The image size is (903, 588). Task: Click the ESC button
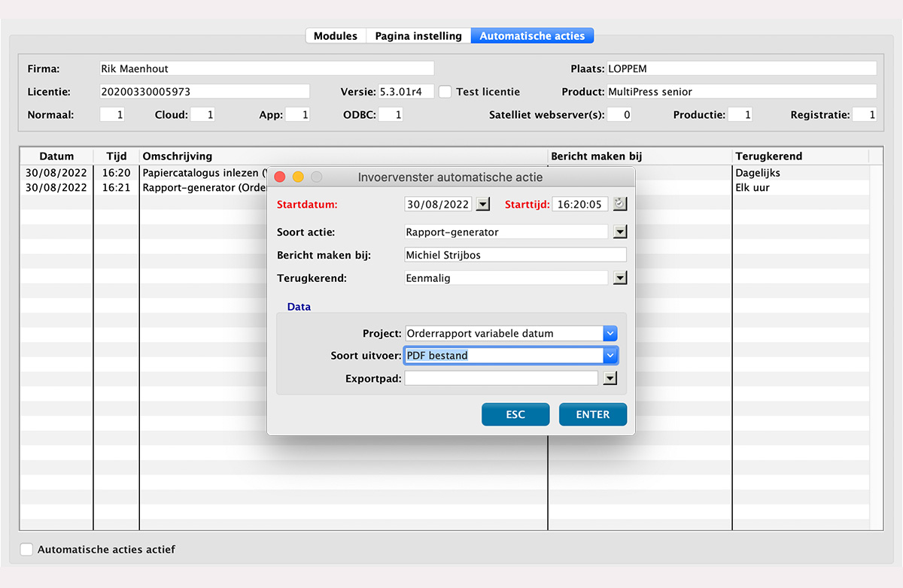(x=515, y=414)
